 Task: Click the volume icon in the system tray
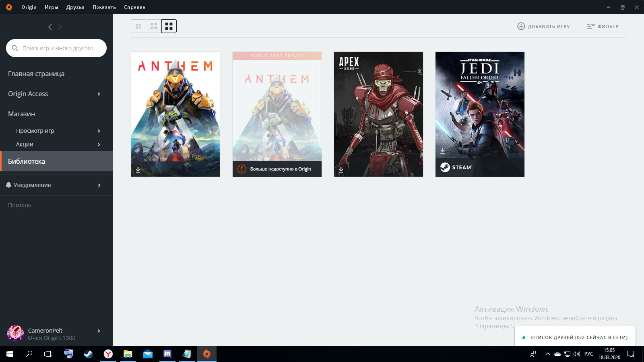tap(577, 354)
